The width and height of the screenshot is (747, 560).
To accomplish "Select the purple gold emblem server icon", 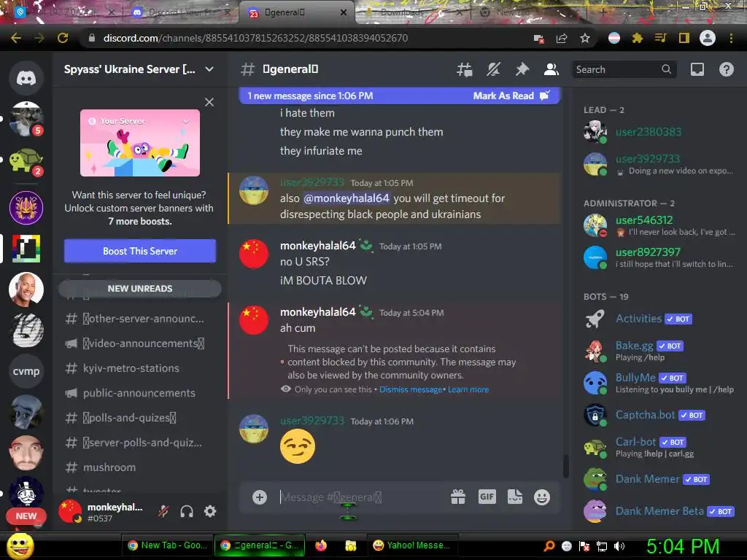I will [26, 208].
